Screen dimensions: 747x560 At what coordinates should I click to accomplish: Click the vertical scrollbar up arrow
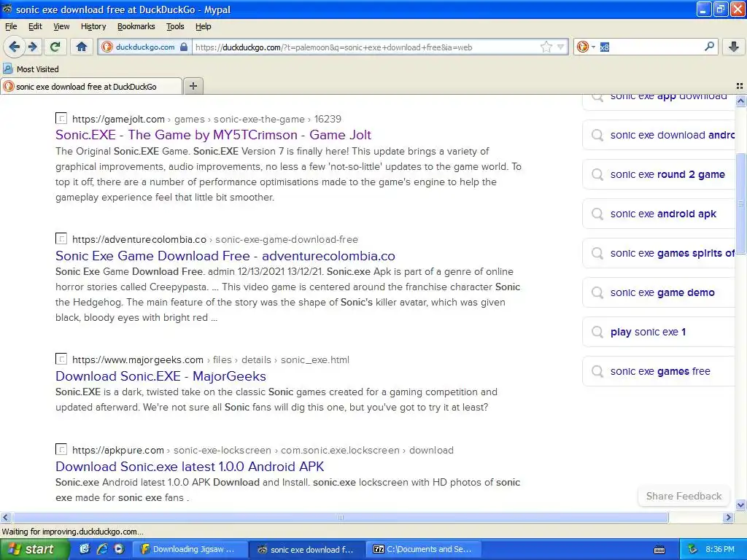[740, 101]
